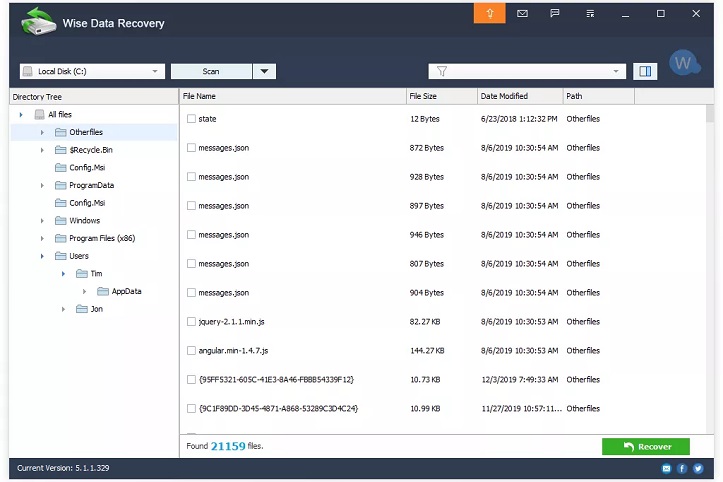Open the Local Disk (C:) drive dropdown
The height and width of the screenshot is (482, 723).
92,71
